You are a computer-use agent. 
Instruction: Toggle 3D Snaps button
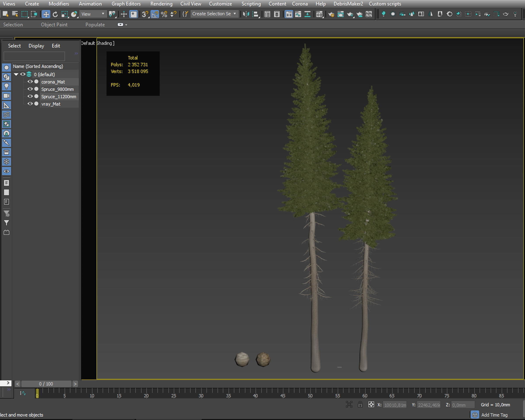145,14
